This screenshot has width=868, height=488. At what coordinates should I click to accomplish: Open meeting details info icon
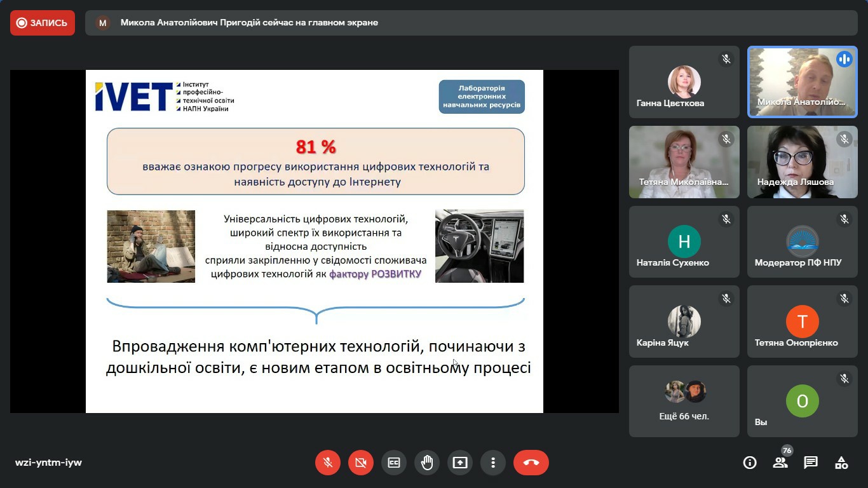tap(750, 463)
